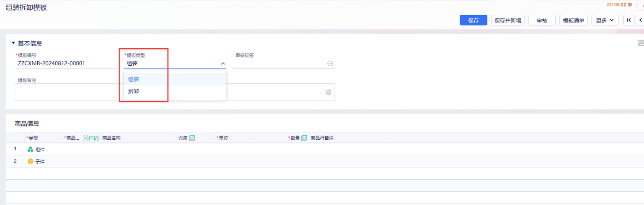Go to first record arrow icon
Viewport: 644px width, 205px height.
629,20
